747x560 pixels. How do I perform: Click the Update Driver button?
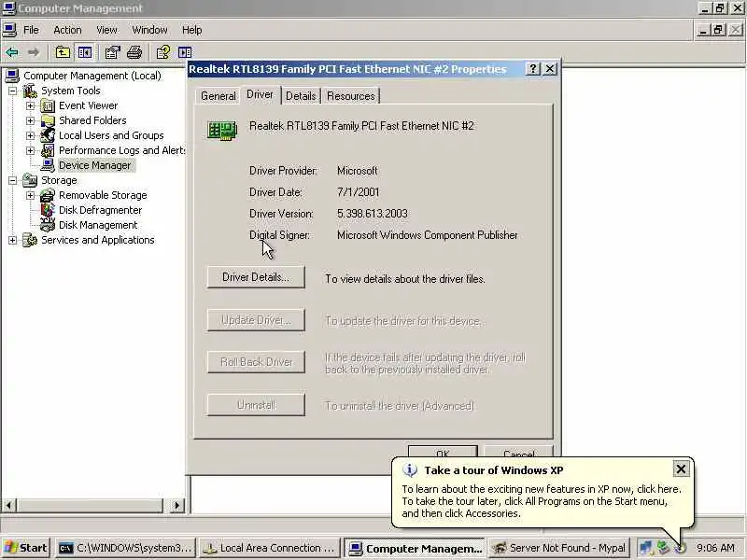256,320
